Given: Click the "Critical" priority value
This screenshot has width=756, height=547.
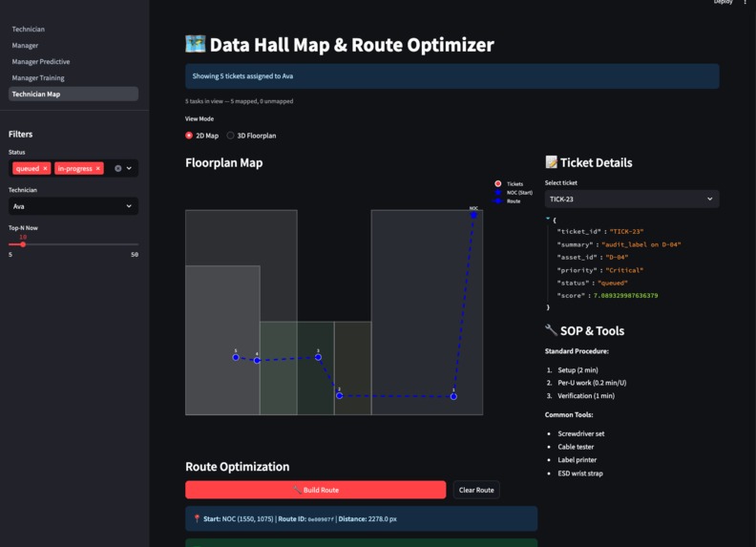Looking at the screenshot, I should (624, 270).
